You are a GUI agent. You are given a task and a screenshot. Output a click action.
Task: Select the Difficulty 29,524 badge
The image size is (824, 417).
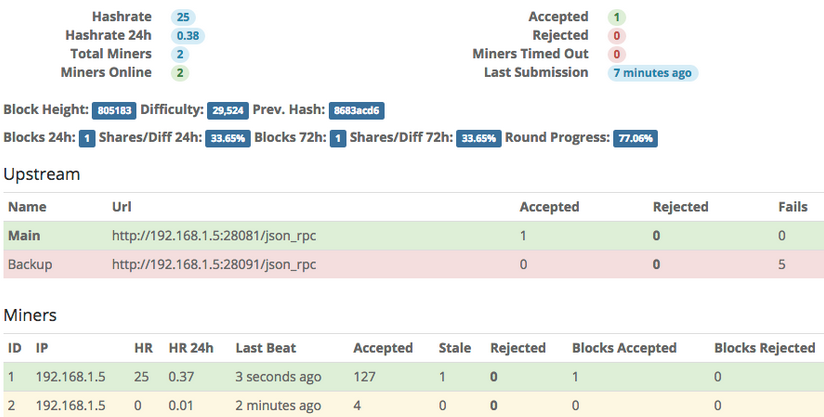[x=227, y=110]
